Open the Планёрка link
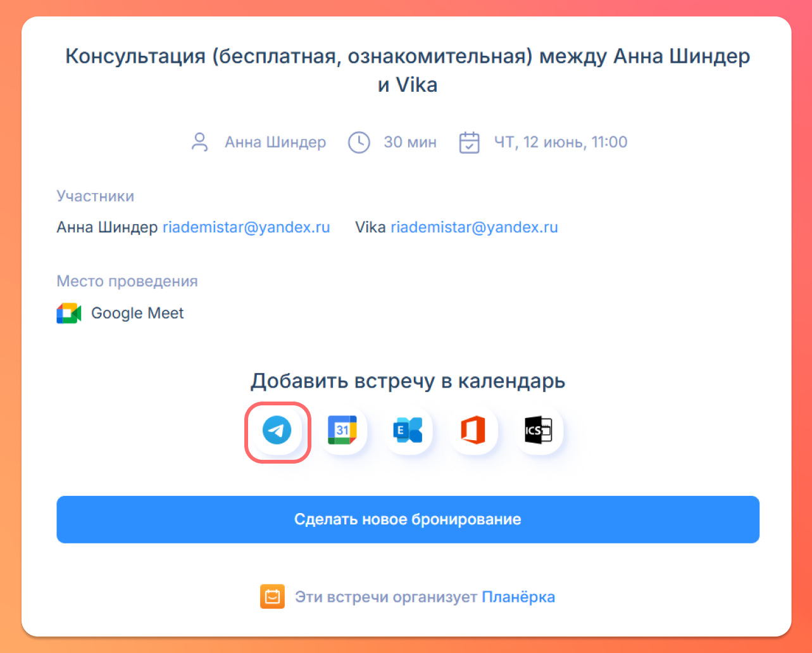The image size is (812, 653). click(518, 597)
